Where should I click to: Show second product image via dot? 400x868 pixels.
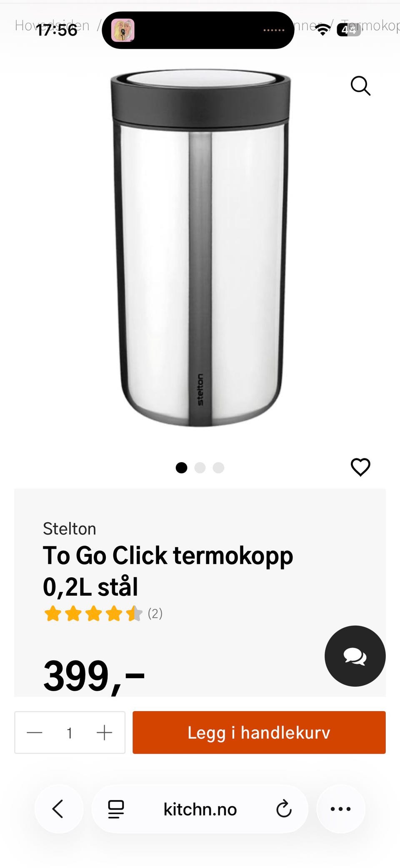200,468
